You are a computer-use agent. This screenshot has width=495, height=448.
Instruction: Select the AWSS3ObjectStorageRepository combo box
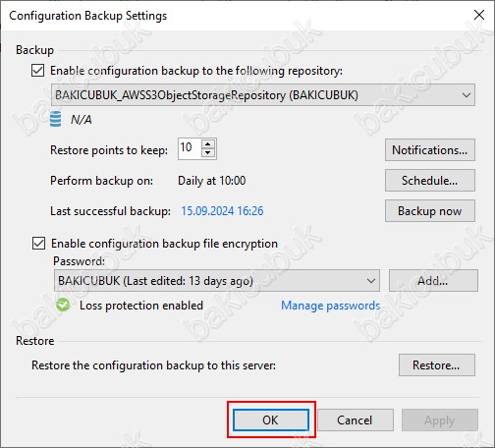[x=263, y=95]
